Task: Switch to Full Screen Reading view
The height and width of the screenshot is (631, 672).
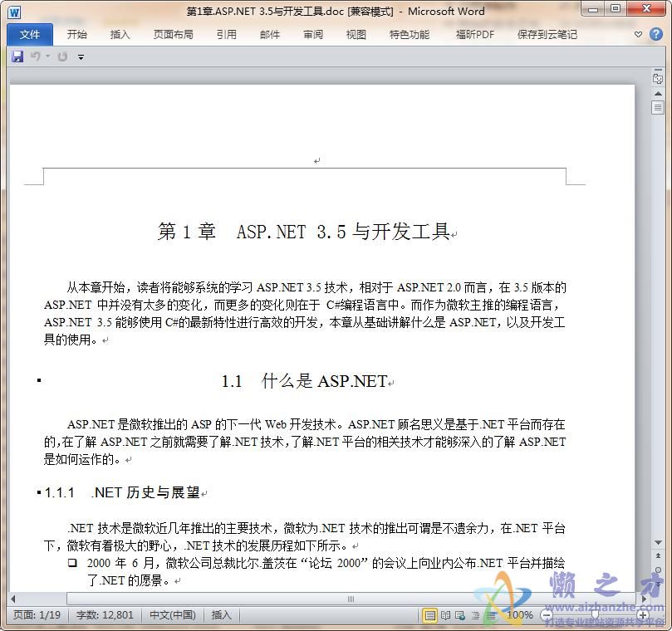Action: click(x=446, y=615)
